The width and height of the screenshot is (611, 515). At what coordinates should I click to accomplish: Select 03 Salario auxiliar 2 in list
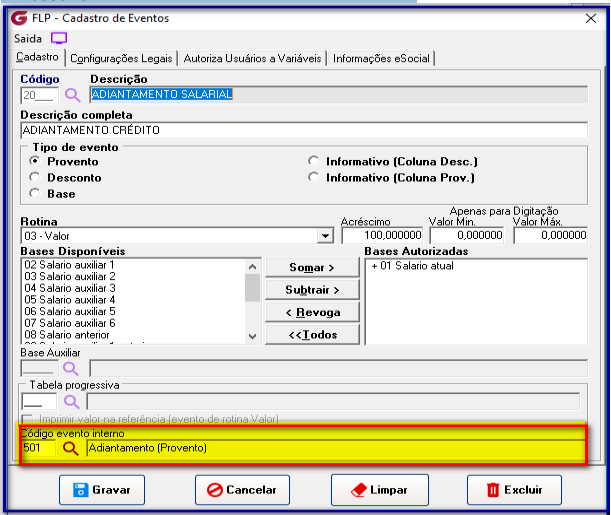coord(133,277)
